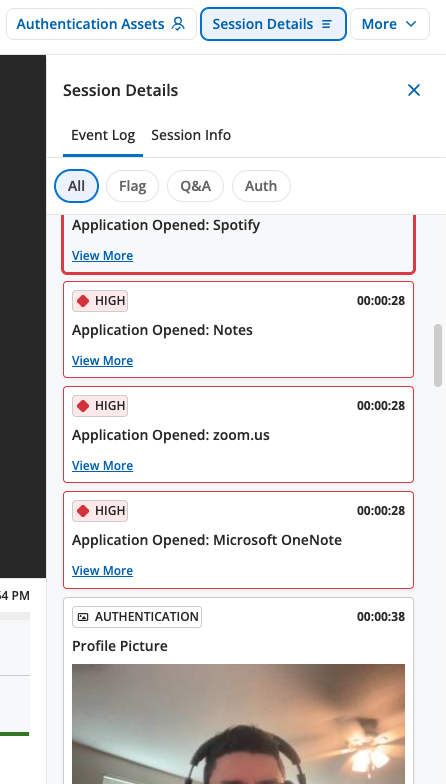Switch to the Session Info tab
The width and height of the screenshot is (446, 784).
(x=191, y=135)
